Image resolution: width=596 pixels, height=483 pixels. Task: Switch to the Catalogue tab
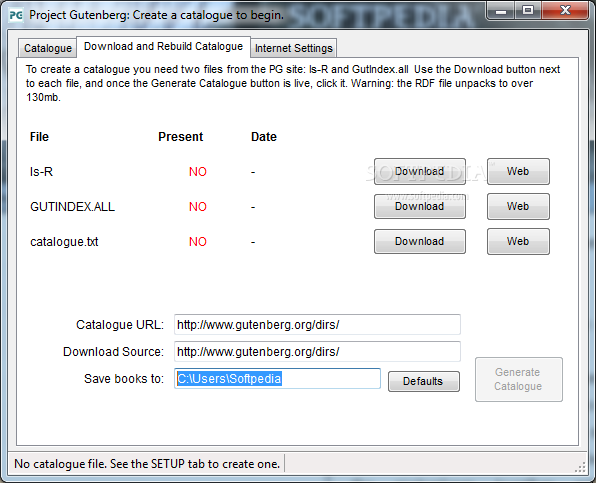(48, 48)
